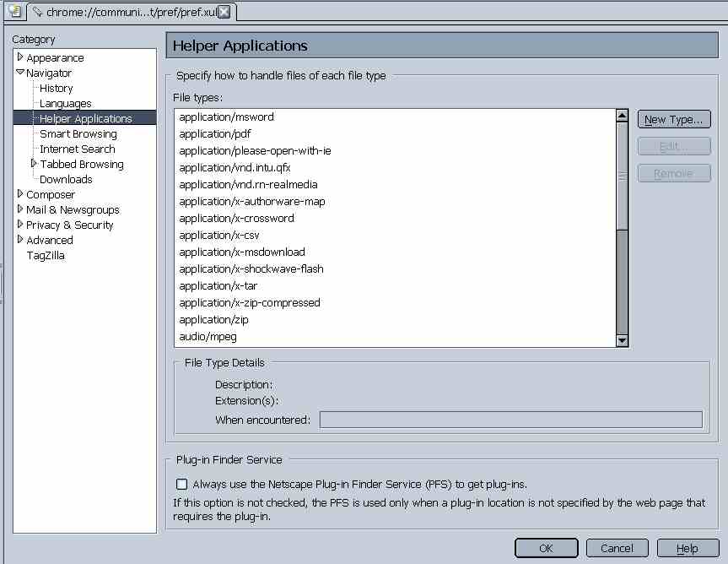Enable Always use Netscape Plug-in Finder Service
Screen dimensions: 728x564
point(181,485)
